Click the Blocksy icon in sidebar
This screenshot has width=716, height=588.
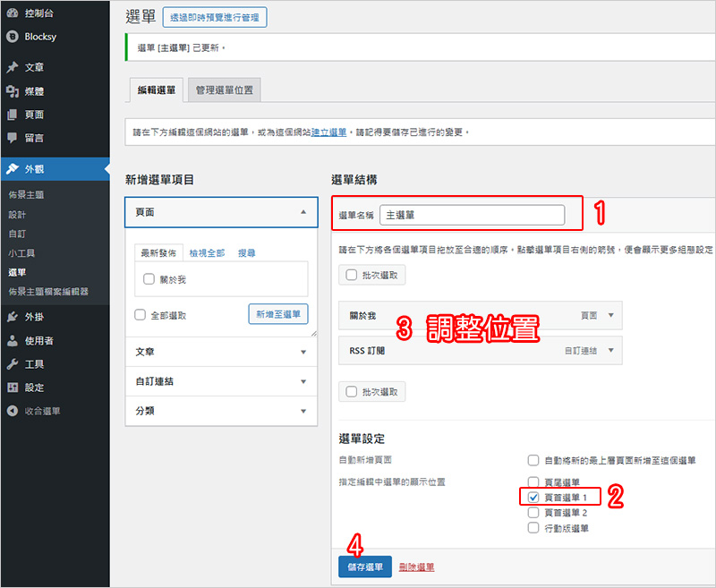pos(13,38)
